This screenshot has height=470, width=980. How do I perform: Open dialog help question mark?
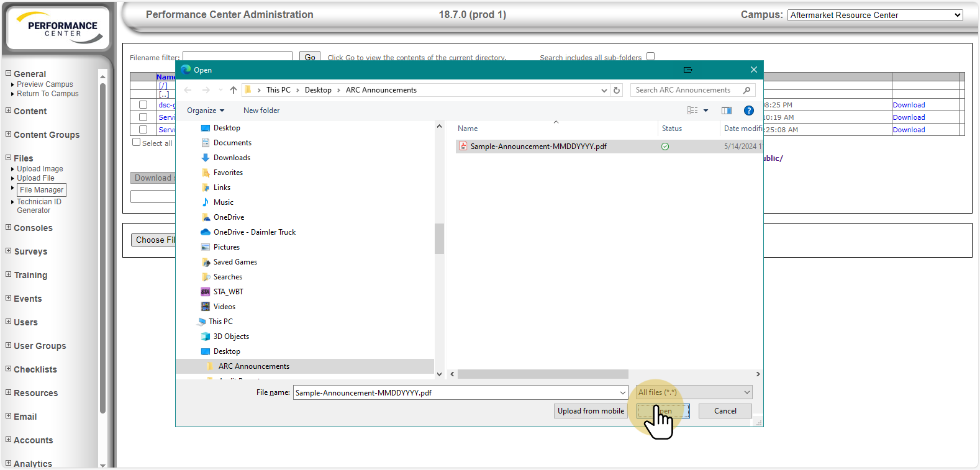click(749, 111)
